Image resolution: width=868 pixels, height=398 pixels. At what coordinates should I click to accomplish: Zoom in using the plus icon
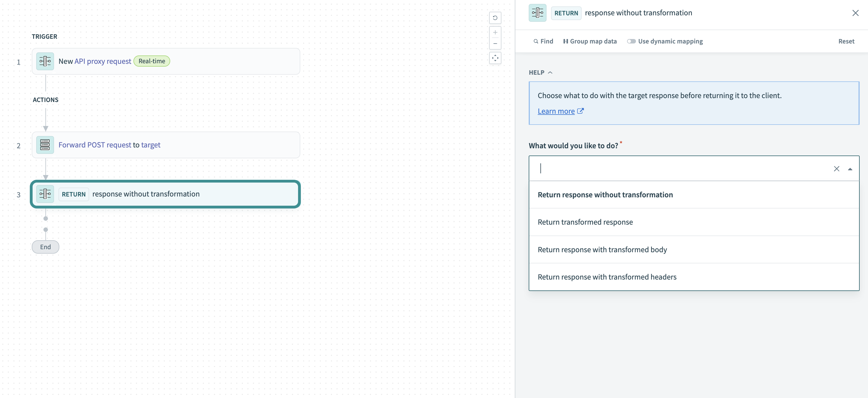[495, 32]
